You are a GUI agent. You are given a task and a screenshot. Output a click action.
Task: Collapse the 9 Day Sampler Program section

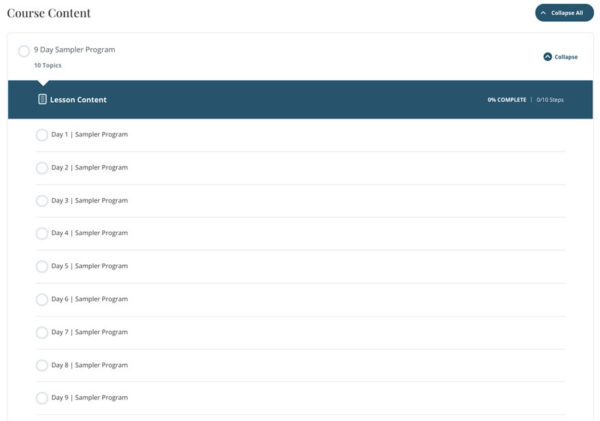(565, 57)
